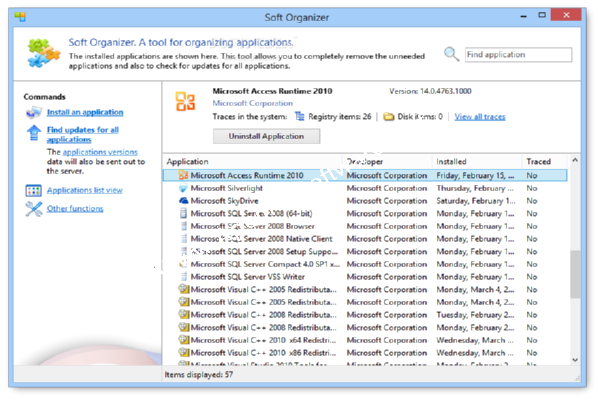This screenshot has height=400, width=600.
Task: Click the Applications list view grid icon
Action: [x=34, y=190]
